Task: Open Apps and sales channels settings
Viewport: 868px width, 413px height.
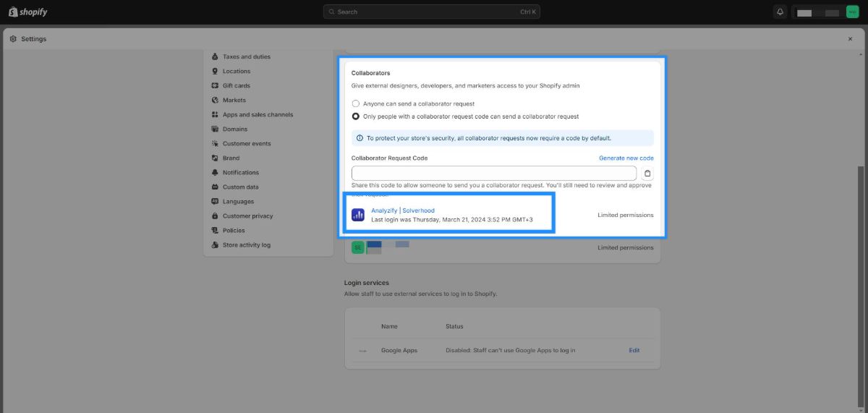Action: 258,115
